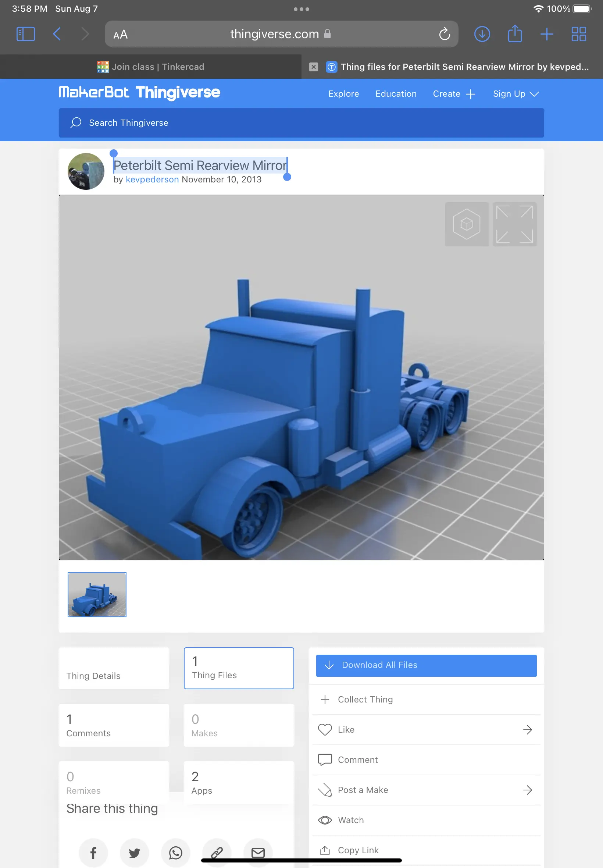Tap the three-dot multitasking menu
The height and width of the screenshot is (868, 603).
[301, 9]
